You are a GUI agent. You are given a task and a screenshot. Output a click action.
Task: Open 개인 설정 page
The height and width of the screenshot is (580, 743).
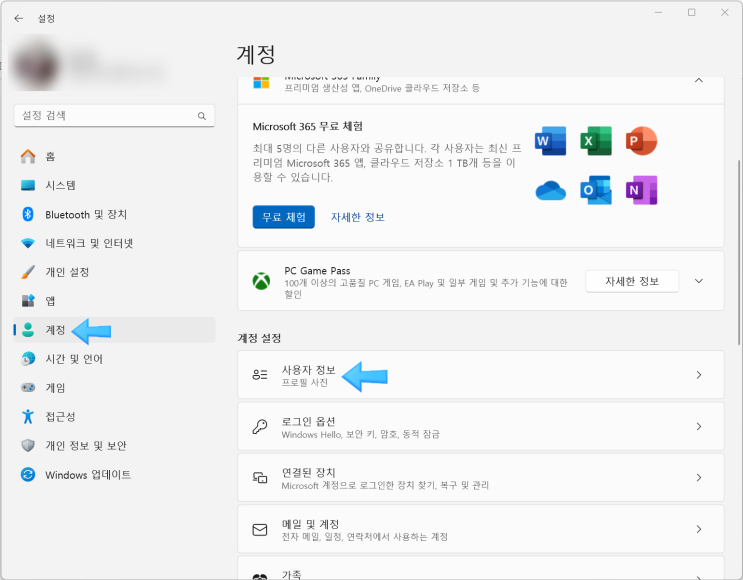[x=114, y=272]
